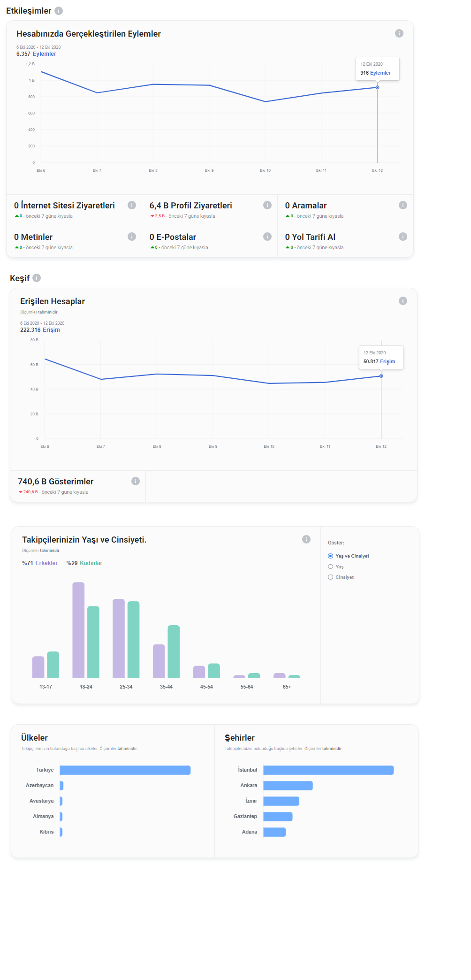The image size is (471, 980).
Task: Show info for Metinler metric
Action: tap(132, 237)
